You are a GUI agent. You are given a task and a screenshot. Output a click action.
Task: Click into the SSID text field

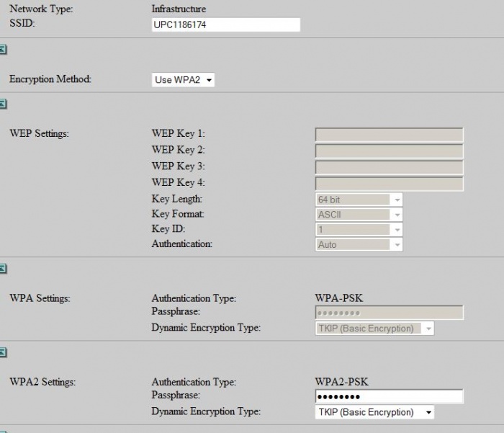225,24
